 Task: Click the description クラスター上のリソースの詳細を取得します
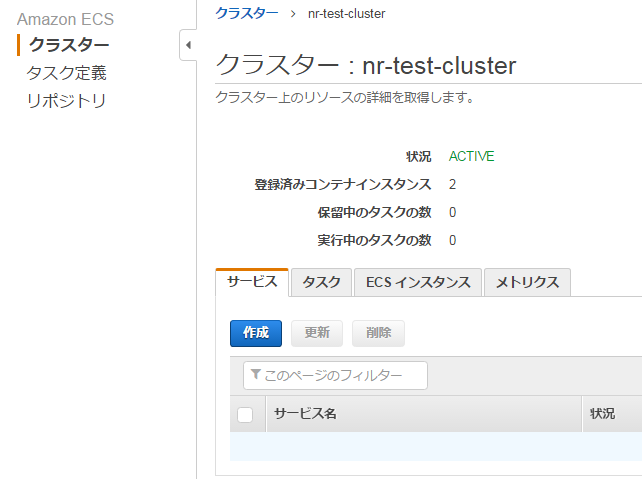pyautogui.click(x=345, y=97)
